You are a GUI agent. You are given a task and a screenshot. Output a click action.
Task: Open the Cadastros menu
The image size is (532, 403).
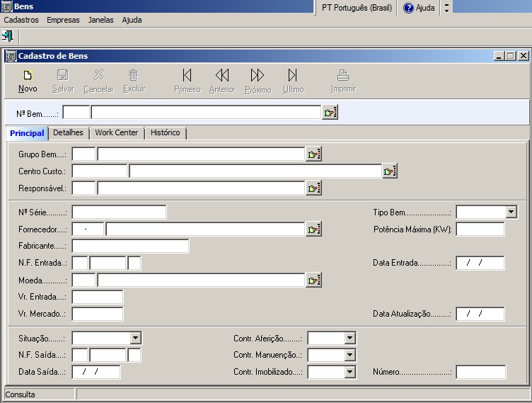tap(21, 20)
